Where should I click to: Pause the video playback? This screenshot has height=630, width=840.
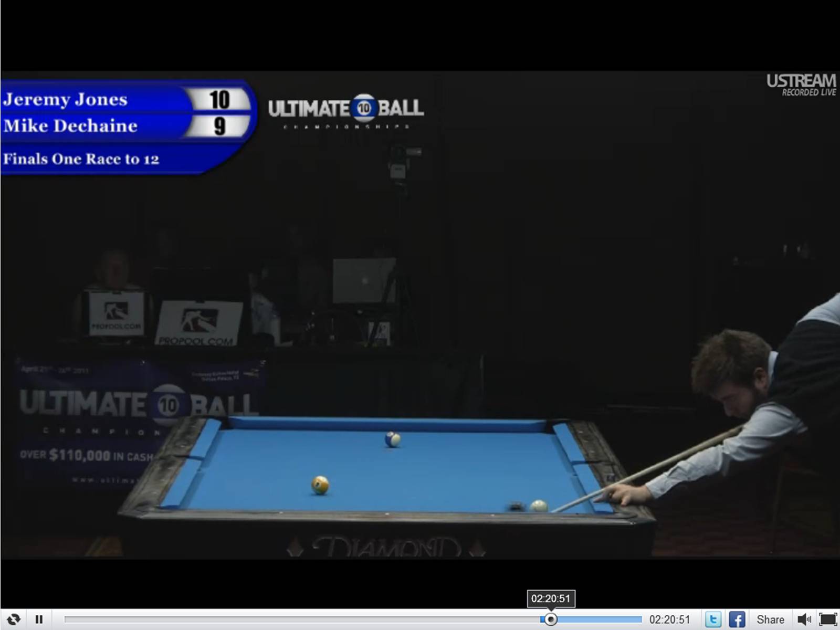click(39, 619)
